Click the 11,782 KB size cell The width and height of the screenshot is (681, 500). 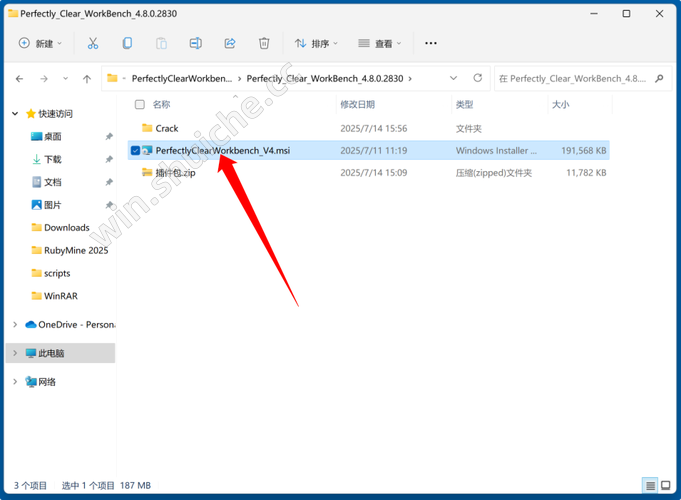click(x=586, y=173)
